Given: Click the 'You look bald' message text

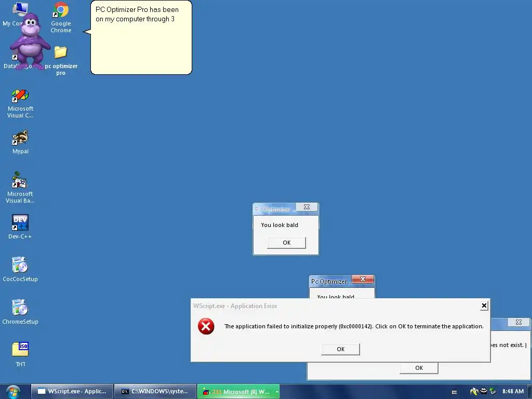Looking at the screenshot, I should pos(280,225).
